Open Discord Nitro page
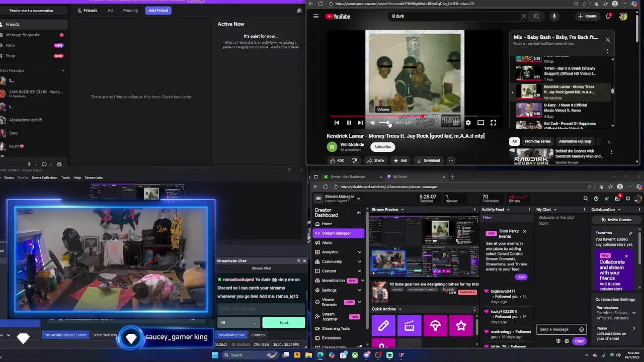This screenshot has width=644, height=362. pyautogui.click(x=33, y=45)
